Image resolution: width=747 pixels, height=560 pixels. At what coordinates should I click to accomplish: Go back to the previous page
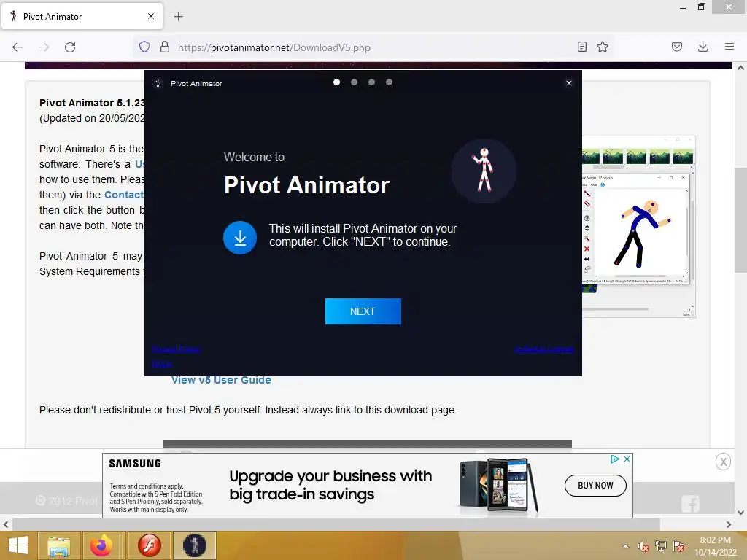point(18,47)
